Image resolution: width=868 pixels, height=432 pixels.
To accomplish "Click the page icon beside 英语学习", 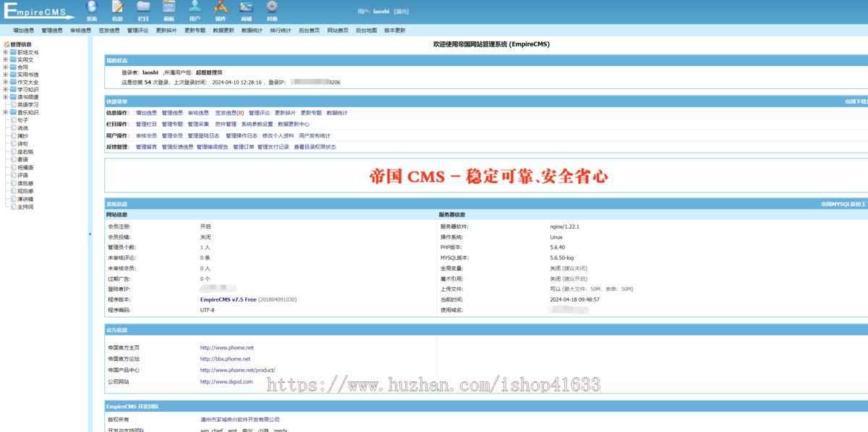I will 13,104.
